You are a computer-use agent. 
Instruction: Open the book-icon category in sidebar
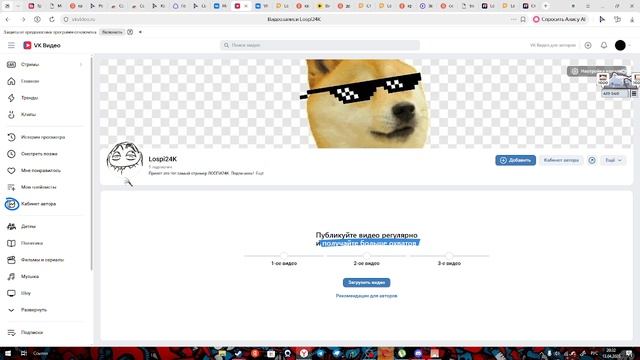click(31, 243)
